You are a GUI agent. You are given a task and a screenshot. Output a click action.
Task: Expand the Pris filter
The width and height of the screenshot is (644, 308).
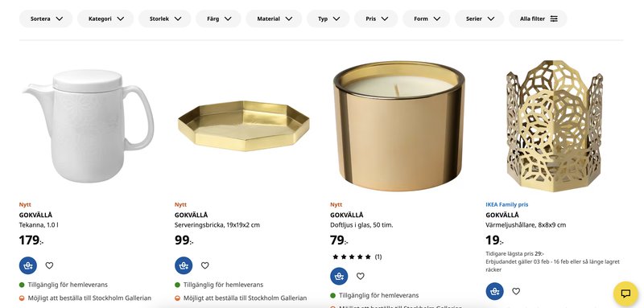pos(376,18)
